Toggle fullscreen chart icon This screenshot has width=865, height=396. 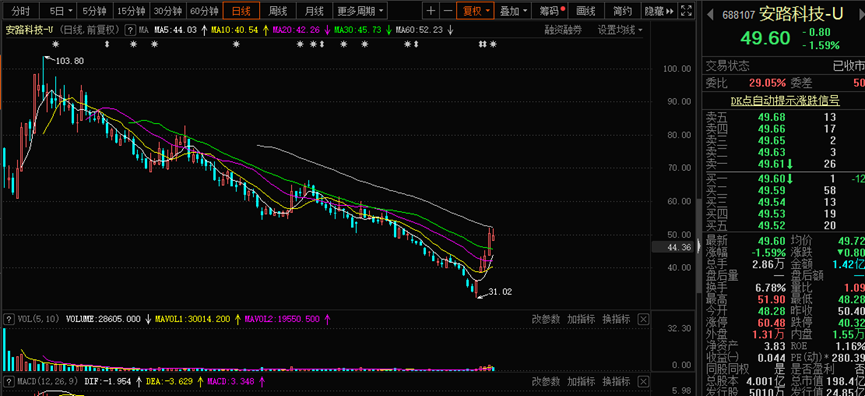[686, 10]
